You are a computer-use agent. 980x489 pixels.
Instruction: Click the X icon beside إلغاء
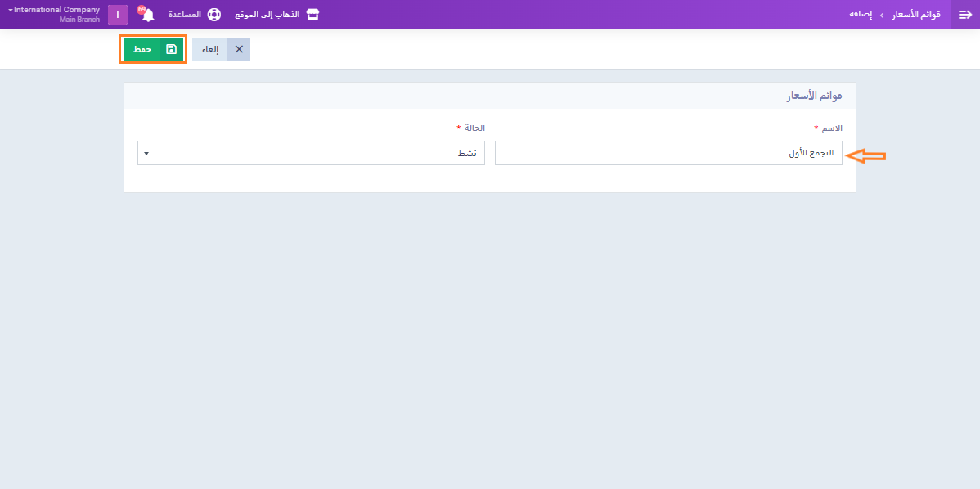(x=239, y=49)
